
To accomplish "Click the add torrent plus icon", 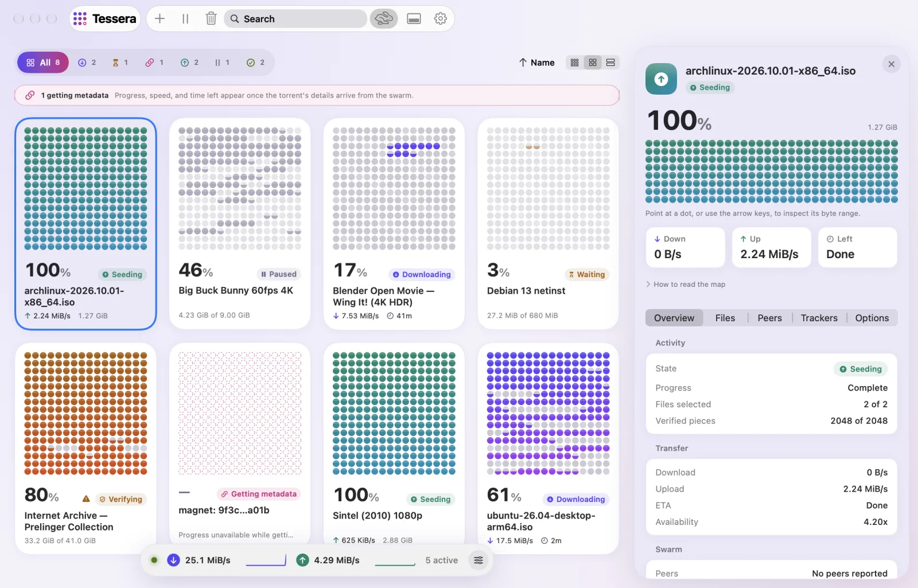I will pyautogui.click(x=160, y=19).
